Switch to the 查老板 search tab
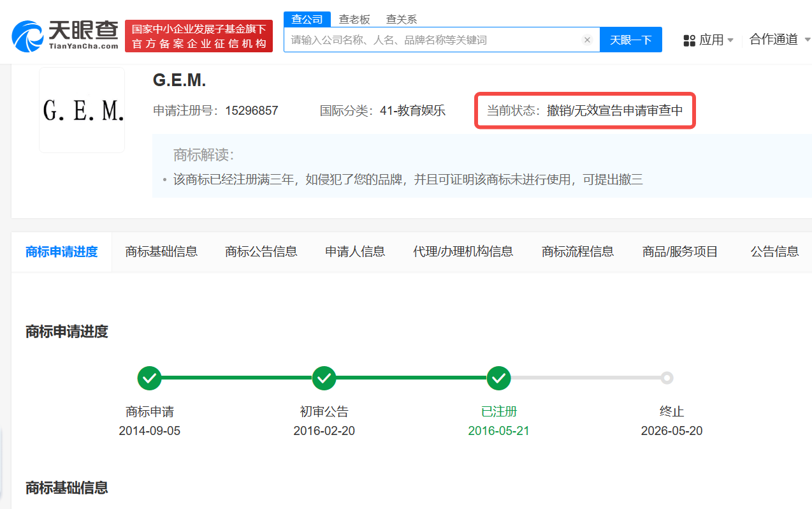The image size is (812, 509). [x=354, y=19]
